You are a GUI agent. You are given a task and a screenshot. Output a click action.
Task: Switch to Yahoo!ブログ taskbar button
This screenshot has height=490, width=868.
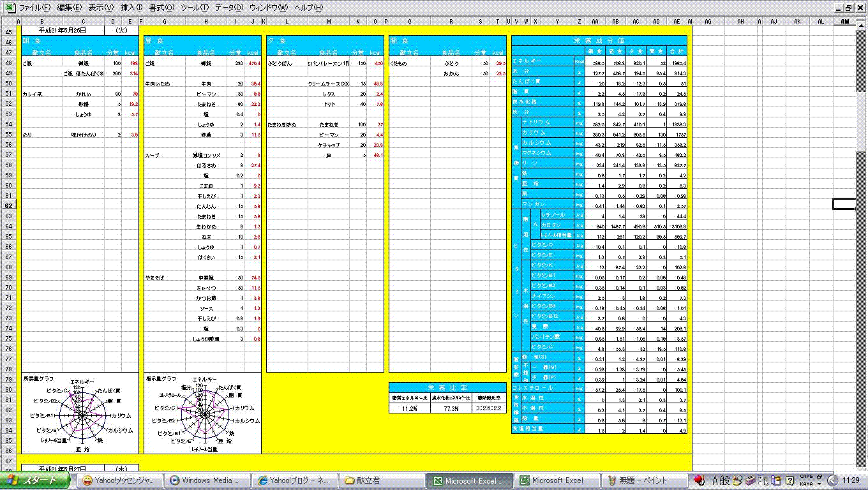(294, 480)
